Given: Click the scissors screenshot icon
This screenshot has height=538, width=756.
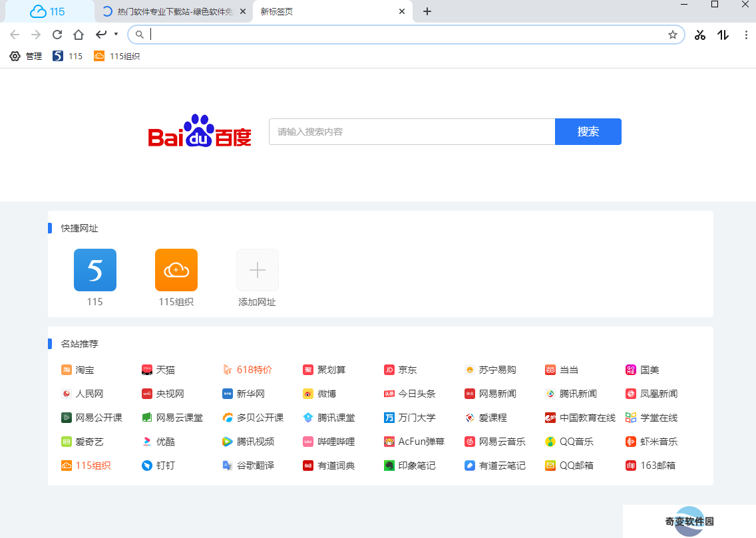Looking at the screenshot, I should tap(699, 35).
